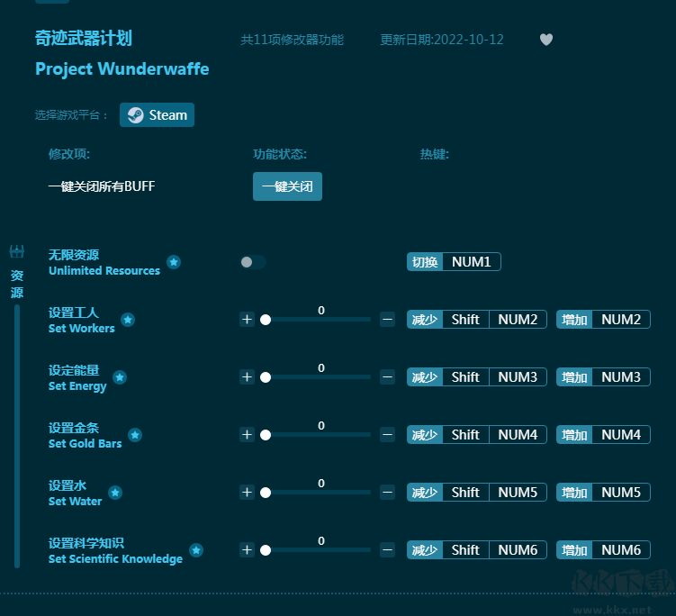Click the 资源 vertical section scrollbar
The image size is (676, 616).
point(17,436)
